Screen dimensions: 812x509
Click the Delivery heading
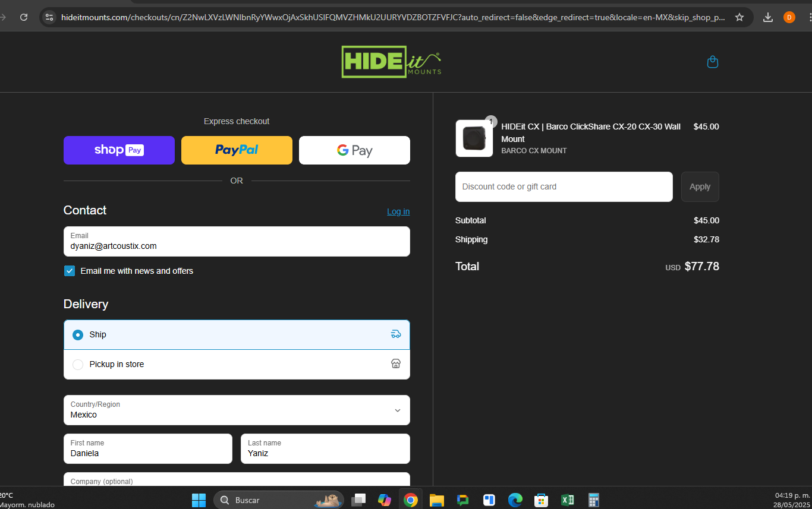pos(86,304)
